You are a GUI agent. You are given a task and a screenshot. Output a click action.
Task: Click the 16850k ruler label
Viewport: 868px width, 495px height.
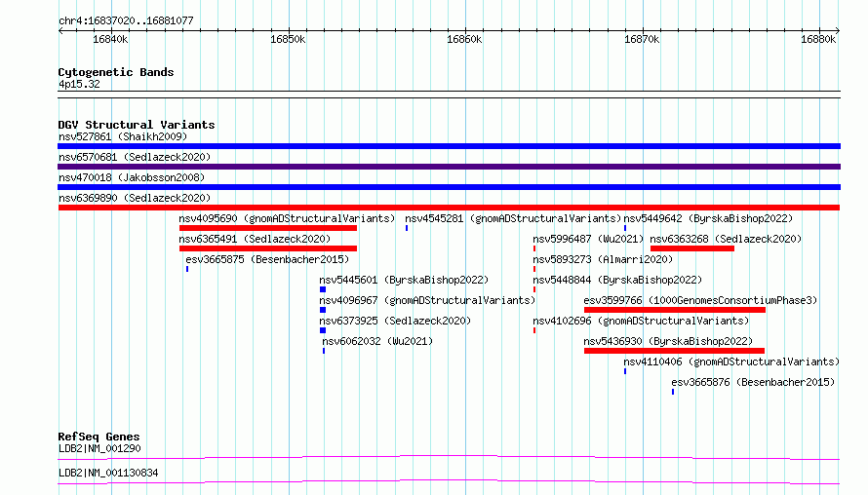coord(288,39)
